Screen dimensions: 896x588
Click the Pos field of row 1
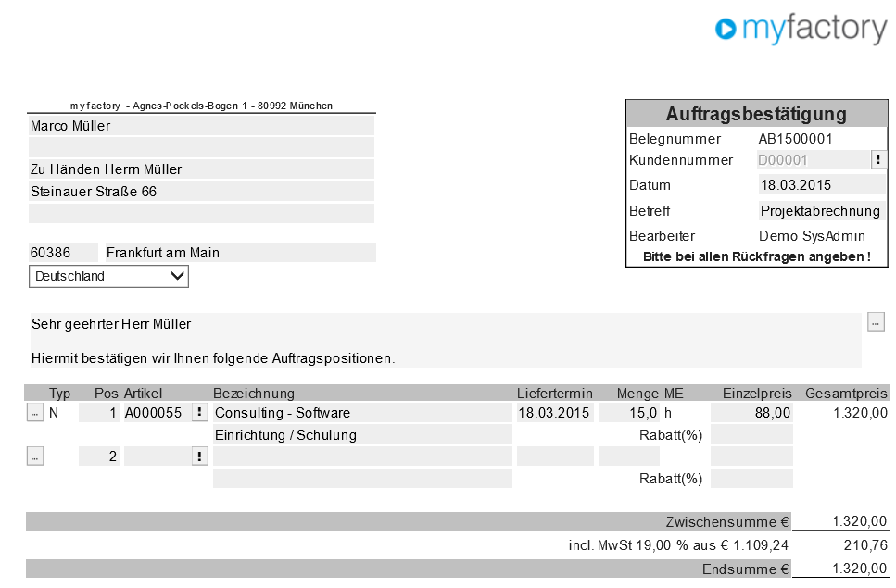point(99,412)
